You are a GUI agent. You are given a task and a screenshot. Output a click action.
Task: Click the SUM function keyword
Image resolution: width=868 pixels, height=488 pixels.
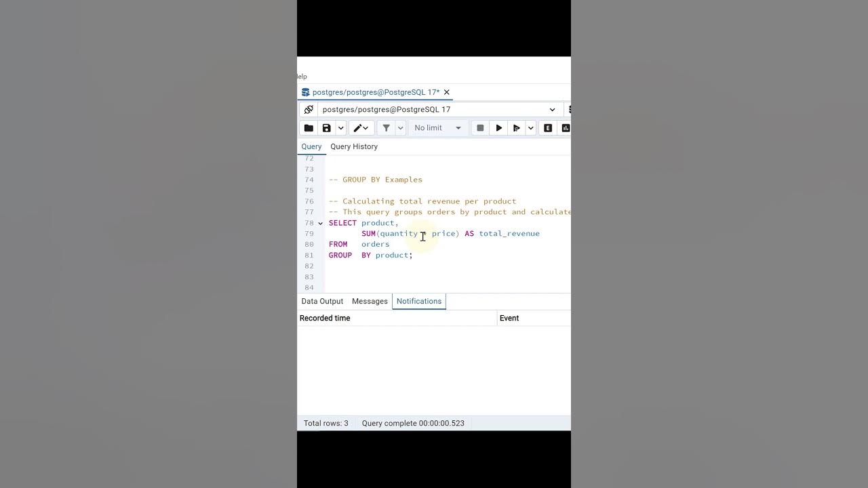368,234
